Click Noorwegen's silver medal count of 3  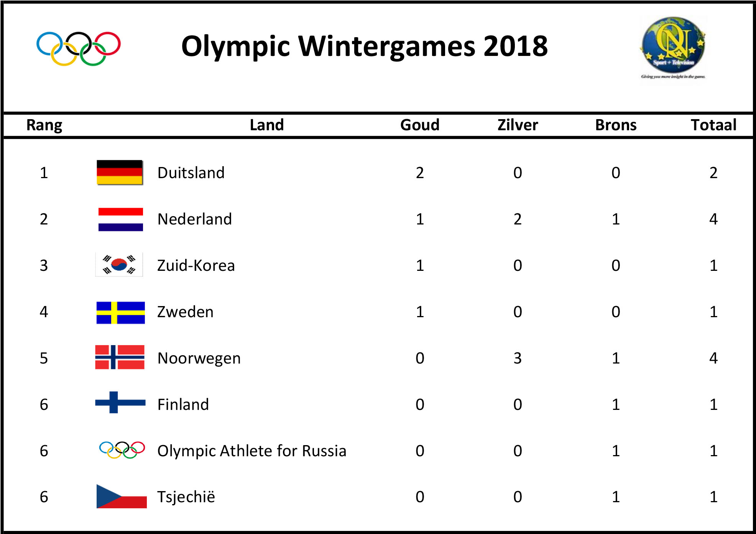(518, 358)
